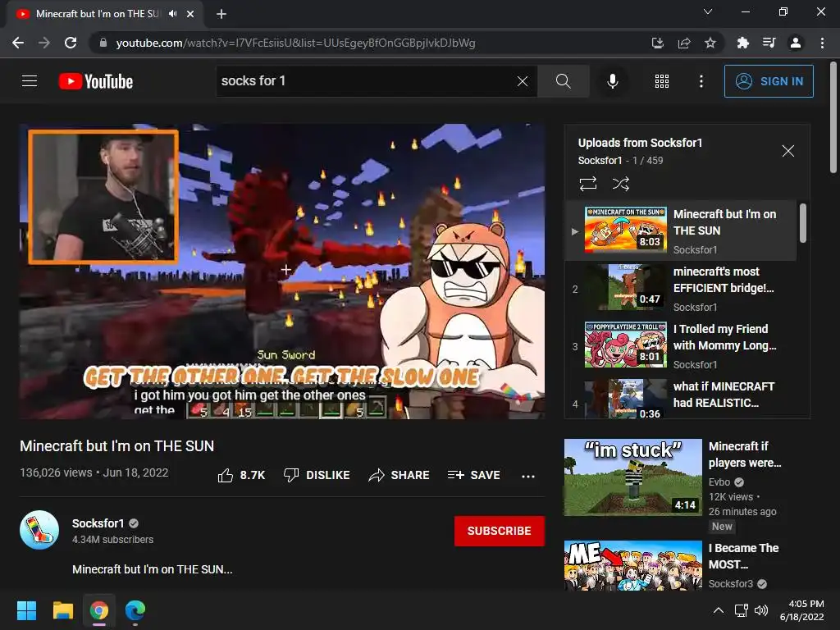Open YouTube settings three-dot menu
This screenshot has height=630, width=840.
click(x=701, y=81)
